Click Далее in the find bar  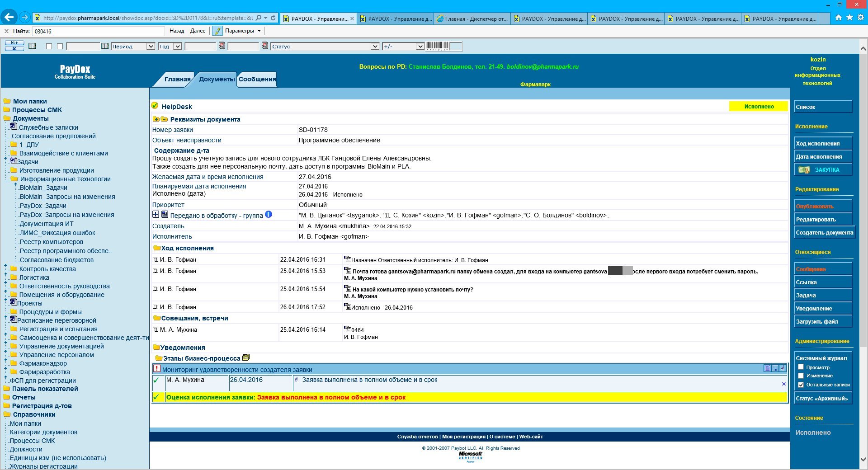click(x=198, y=31)
